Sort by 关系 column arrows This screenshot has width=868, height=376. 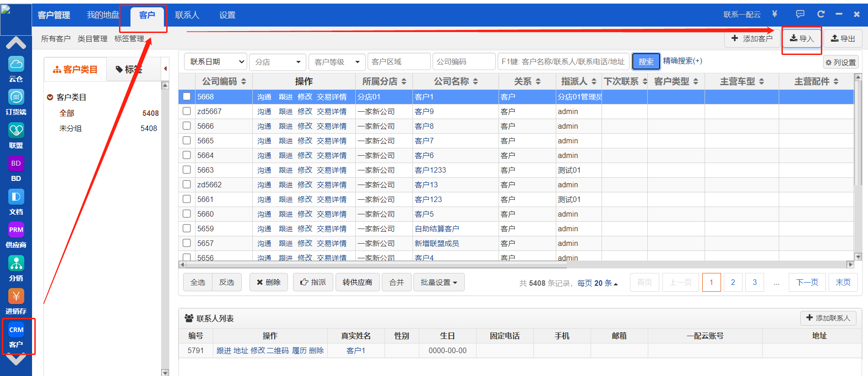pos(538,82)
